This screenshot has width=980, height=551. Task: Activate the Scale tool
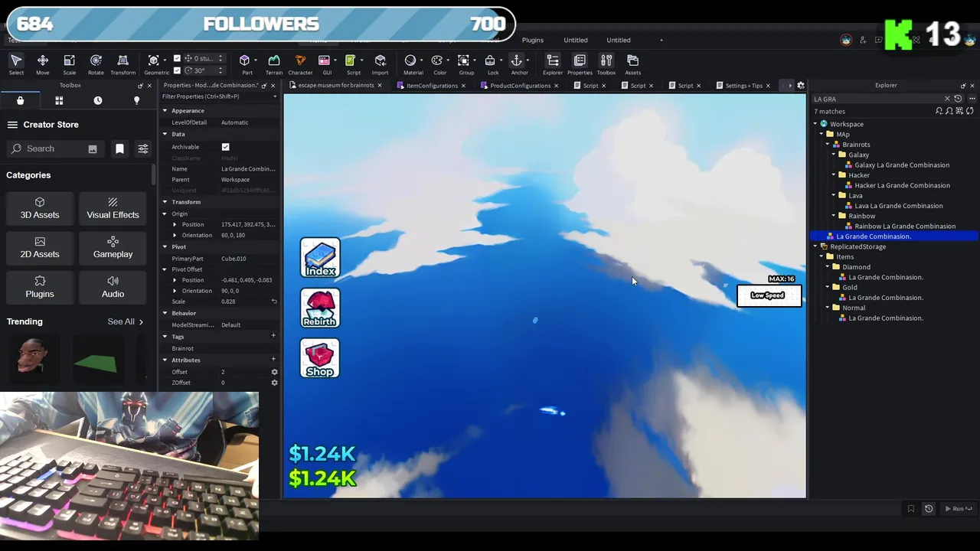[69, 64]
